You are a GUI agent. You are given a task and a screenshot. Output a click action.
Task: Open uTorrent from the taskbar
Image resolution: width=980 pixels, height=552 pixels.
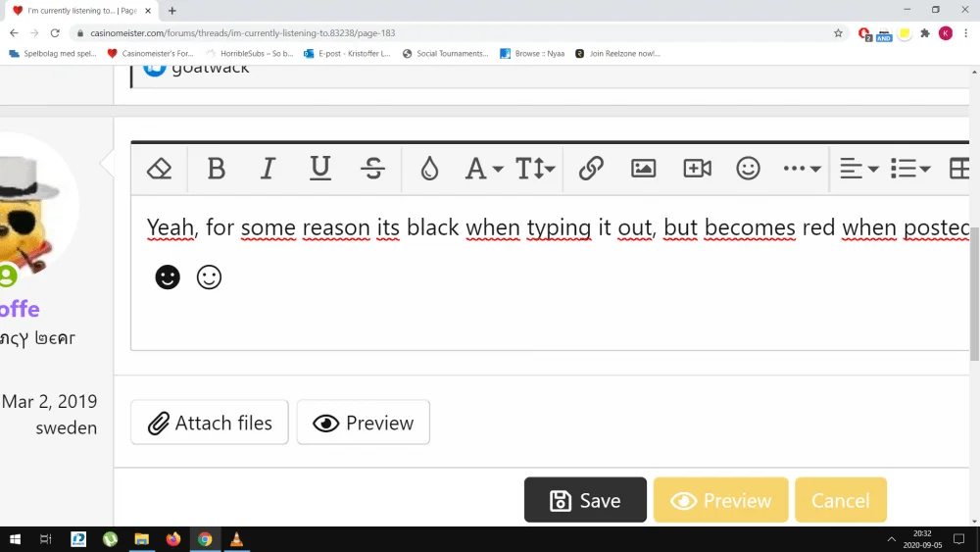coord(110,539)
